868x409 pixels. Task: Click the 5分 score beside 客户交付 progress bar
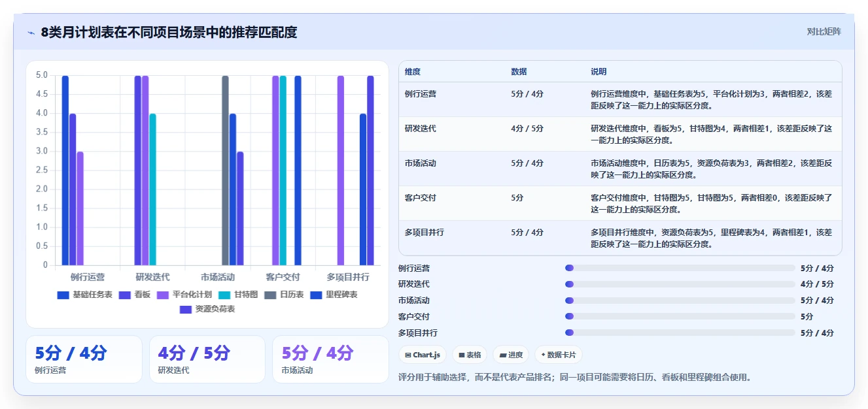click(x=807, y=316)
